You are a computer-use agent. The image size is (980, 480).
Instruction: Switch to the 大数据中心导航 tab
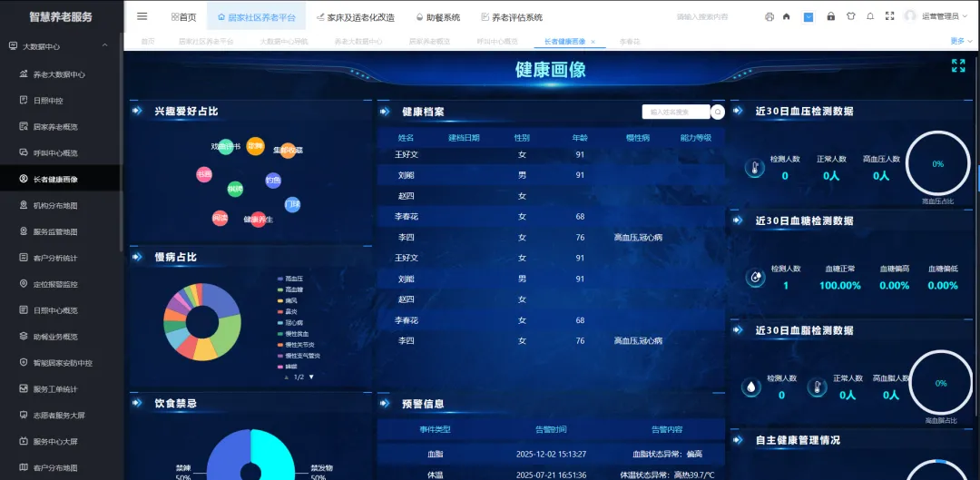click(x=284, y=41)
